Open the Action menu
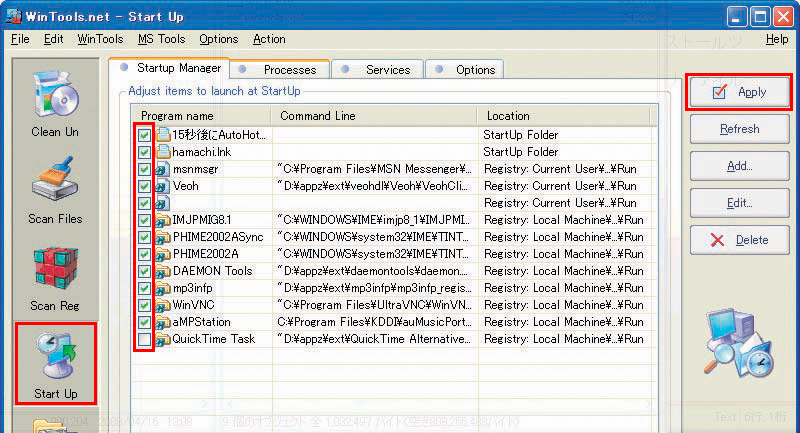 269,39
